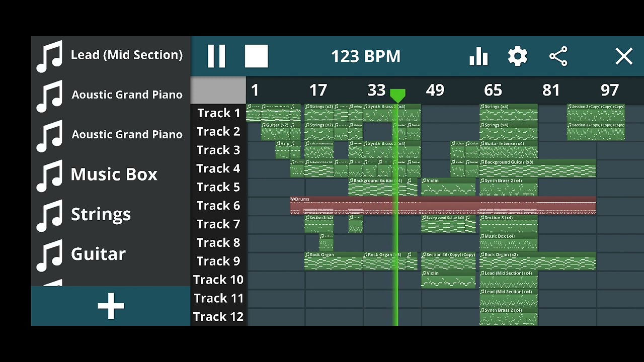Viewport: 644px width, 362px height.
Task: Select the Lead (Mid Section) instrument
Action: (110, 55)
